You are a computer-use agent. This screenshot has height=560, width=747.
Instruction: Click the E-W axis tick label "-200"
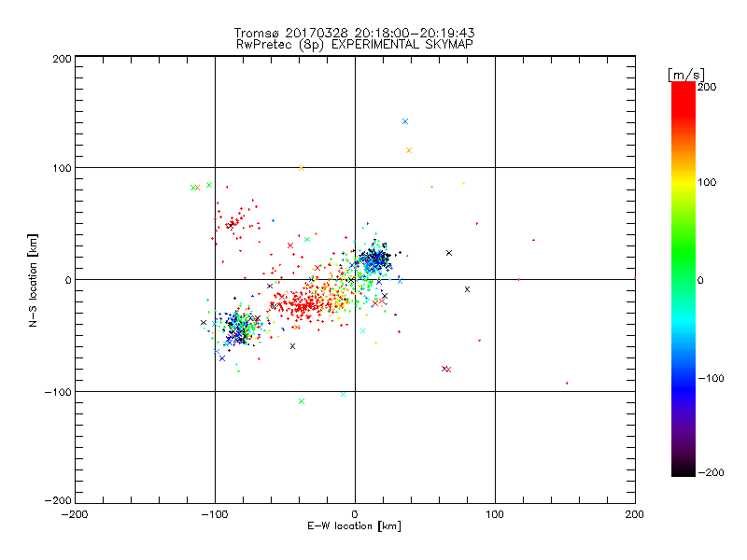(x=75, y=514)
